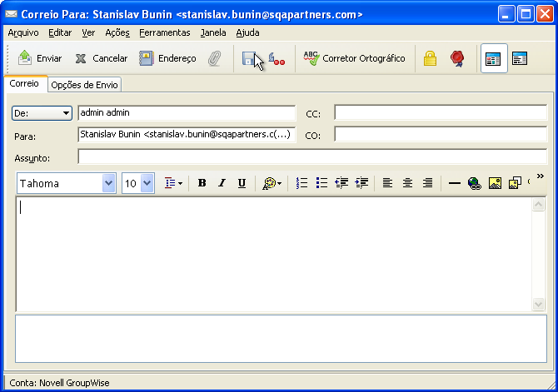Insert a bulleted list
Viewport: 558px width, 392px height.
pyautogui.click(x=321, y=183)
